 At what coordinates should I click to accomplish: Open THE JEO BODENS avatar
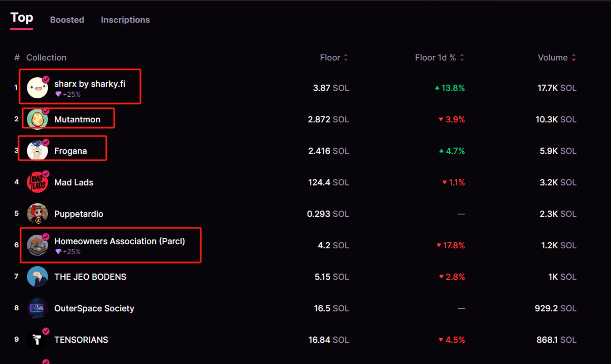[37, 276]
